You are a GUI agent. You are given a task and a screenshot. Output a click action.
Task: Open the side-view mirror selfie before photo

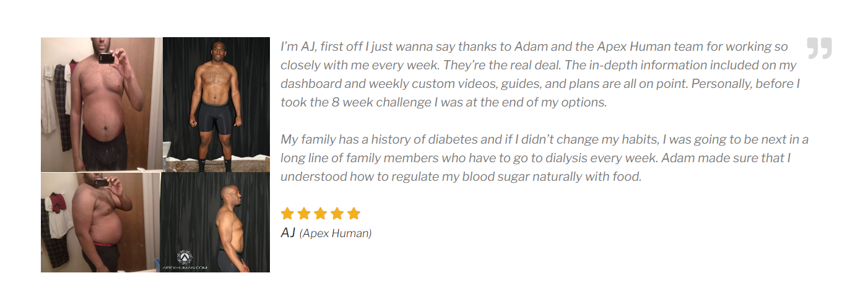click(100, 222)
